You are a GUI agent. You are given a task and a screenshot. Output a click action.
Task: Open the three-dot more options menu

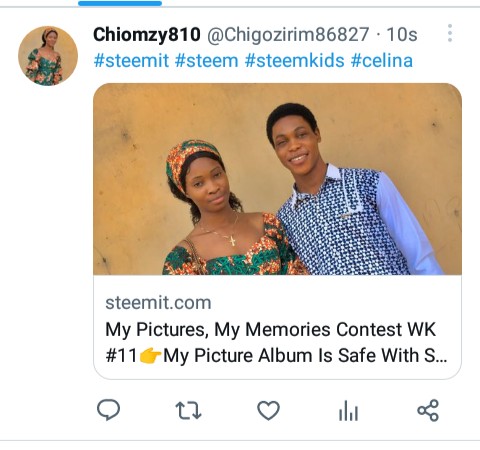[x=450, y=33]
